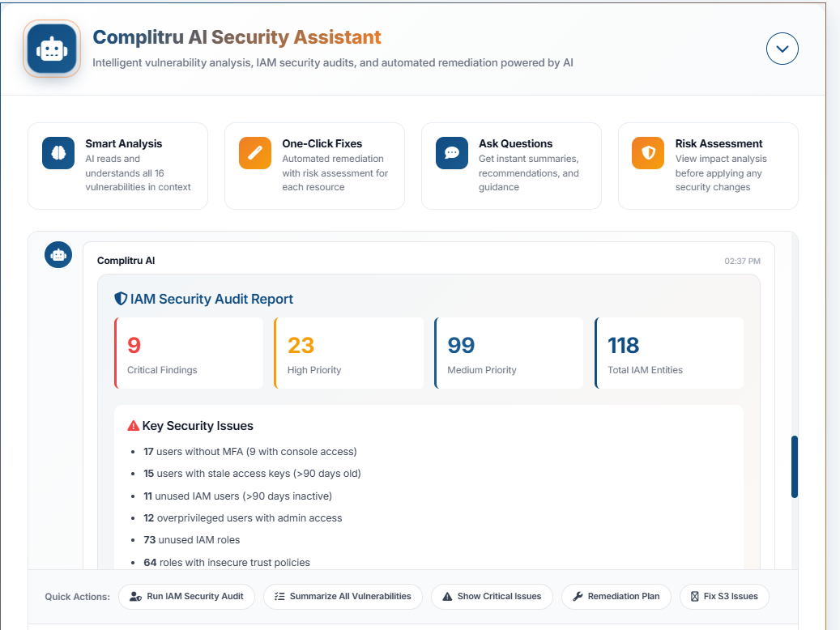Click the Quick Actions label
This screenshot has width=840, height=630.
pos(77,597)
